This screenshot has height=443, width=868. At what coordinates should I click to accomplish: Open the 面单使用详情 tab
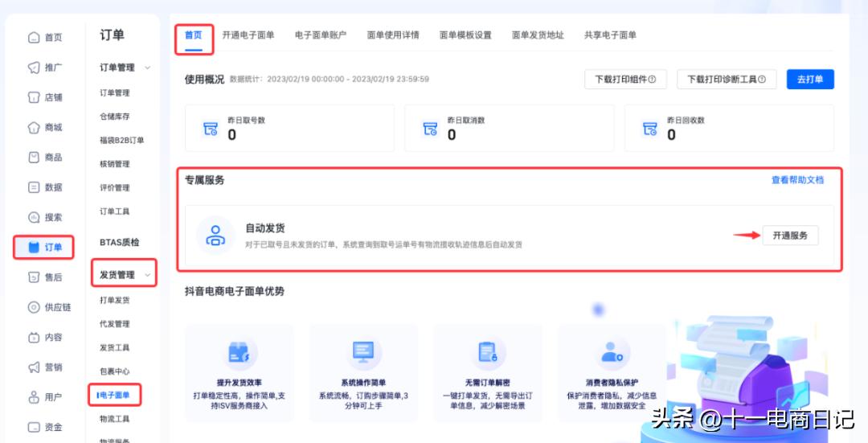coord(393,35)
